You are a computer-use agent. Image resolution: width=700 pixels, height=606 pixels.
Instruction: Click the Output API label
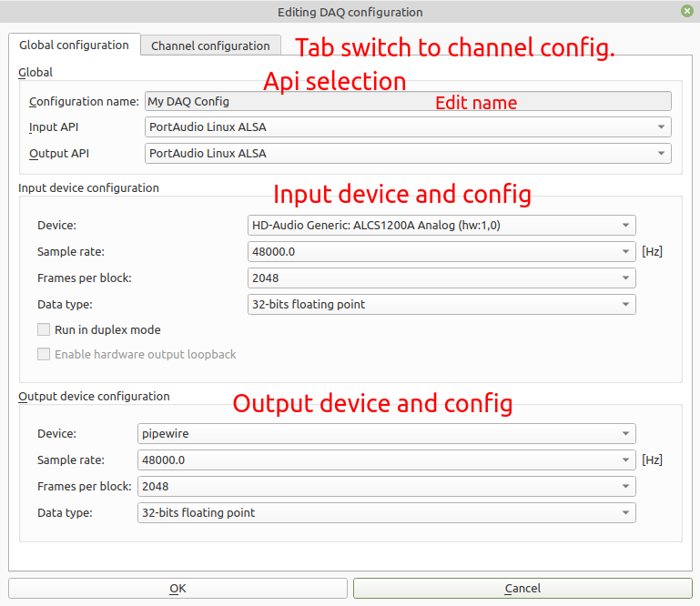[59, 154]
